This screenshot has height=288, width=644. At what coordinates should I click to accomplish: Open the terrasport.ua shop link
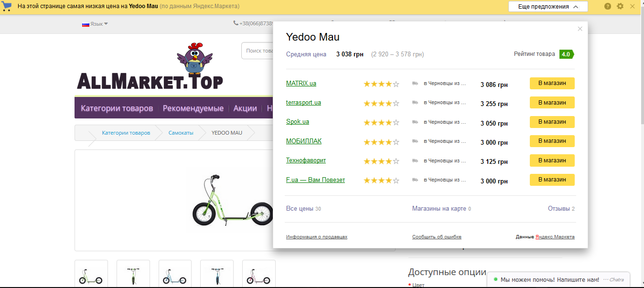pyautogui.click(x=303, y=103)
